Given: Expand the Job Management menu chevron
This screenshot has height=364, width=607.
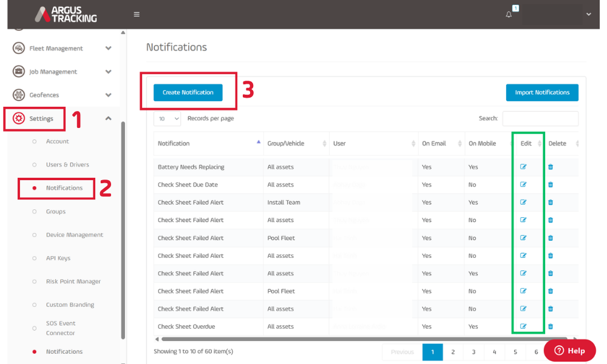Looking at the screenshot, I should 109,72.
